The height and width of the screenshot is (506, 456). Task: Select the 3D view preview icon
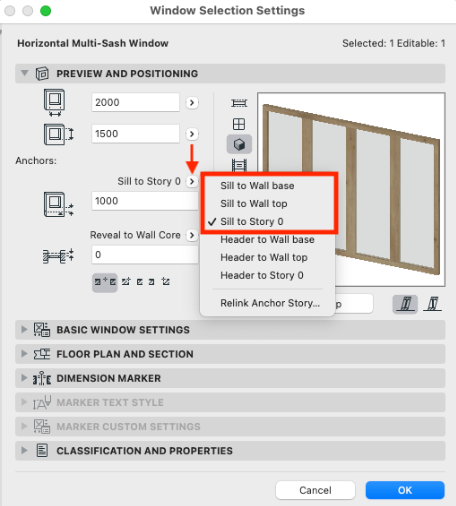[x=239, y=144]
